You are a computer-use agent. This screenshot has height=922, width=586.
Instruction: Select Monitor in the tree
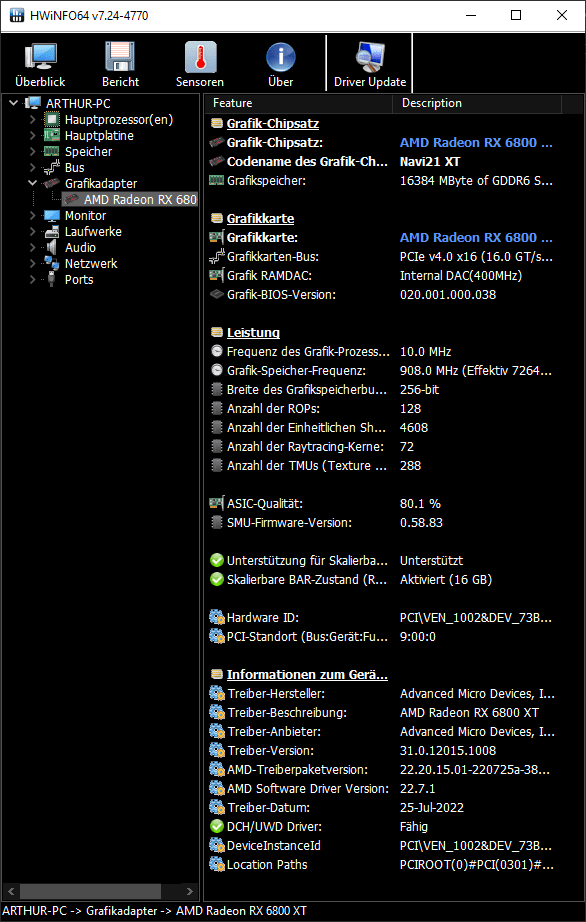pyautogui.click(x=85, y=216)
